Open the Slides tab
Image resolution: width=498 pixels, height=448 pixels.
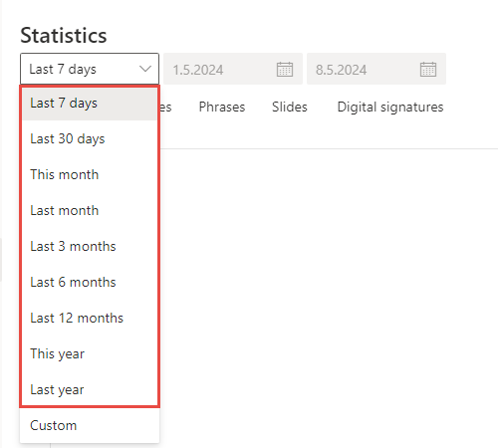tap(290, 108)
